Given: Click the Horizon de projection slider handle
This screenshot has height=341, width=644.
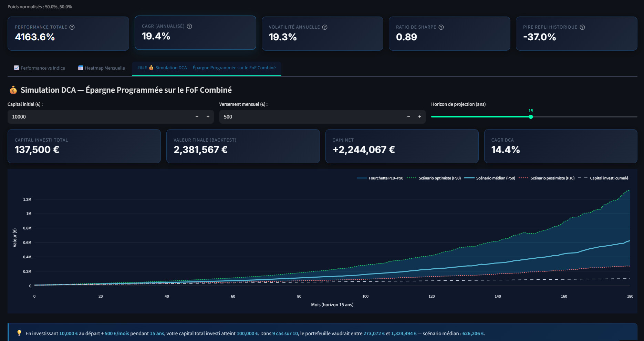Looking at the screenshot, I should (531, 117).
